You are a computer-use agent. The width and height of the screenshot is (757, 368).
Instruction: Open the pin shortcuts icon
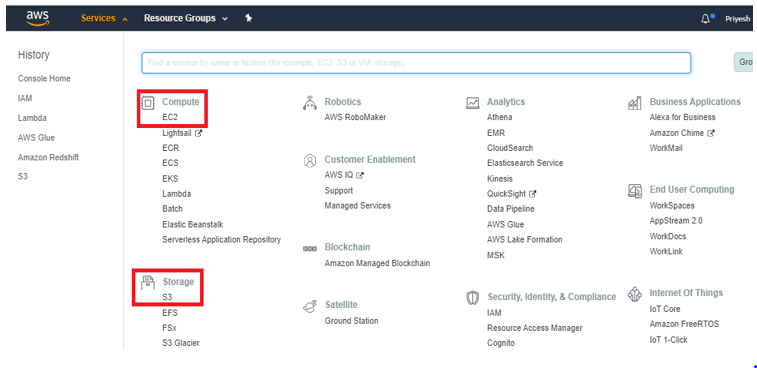coord(249,18)
